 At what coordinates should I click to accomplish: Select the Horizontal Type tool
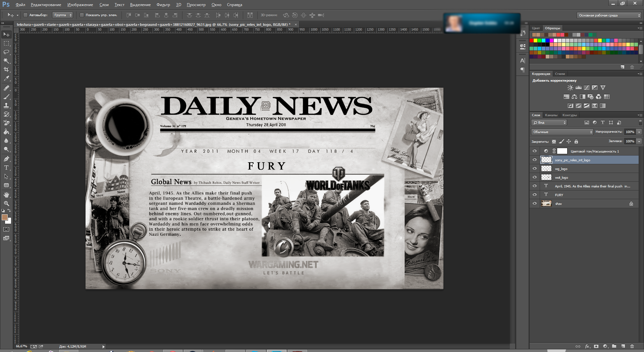[6, 168]
